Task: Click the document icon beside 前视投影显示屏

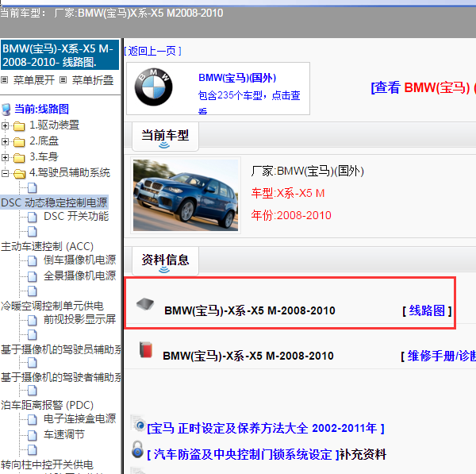Action: [33, 320]
